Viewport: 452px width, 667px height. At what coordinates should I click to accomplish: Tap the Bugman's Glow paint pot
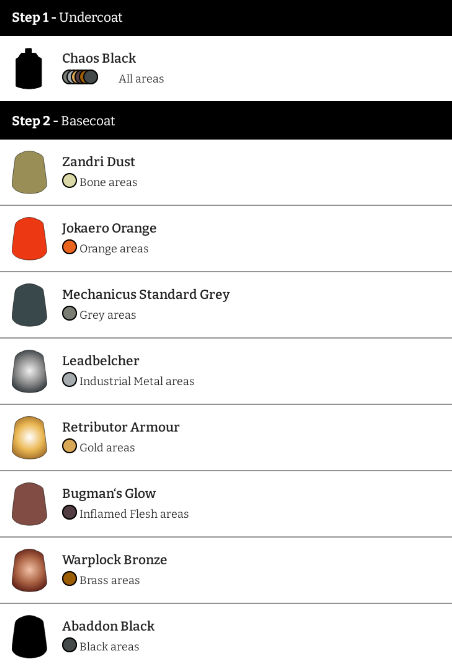(29, 504)
